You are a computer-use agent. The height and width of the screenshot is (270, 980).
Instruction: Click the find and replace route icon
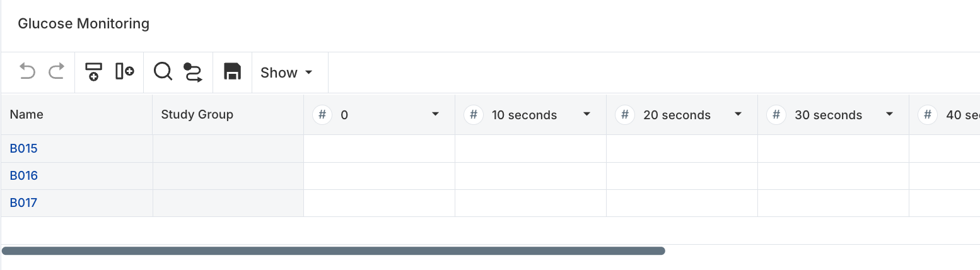pos(193,72)
